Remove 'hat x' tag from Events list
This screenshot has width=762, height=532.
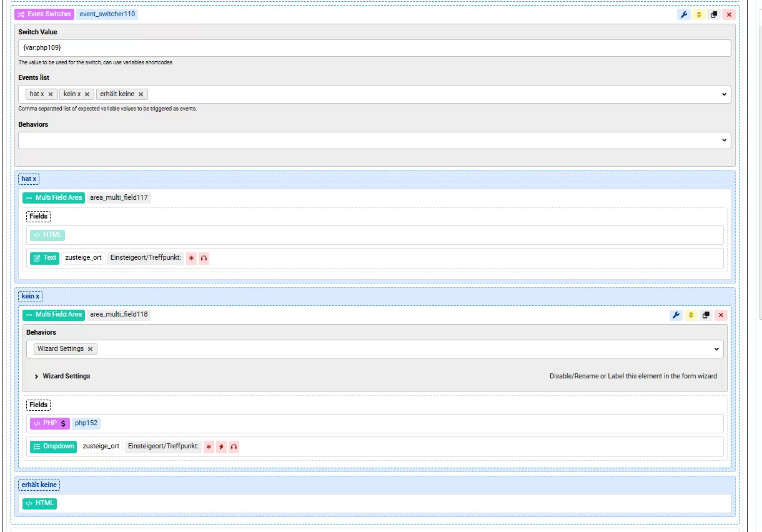point(51,94)
